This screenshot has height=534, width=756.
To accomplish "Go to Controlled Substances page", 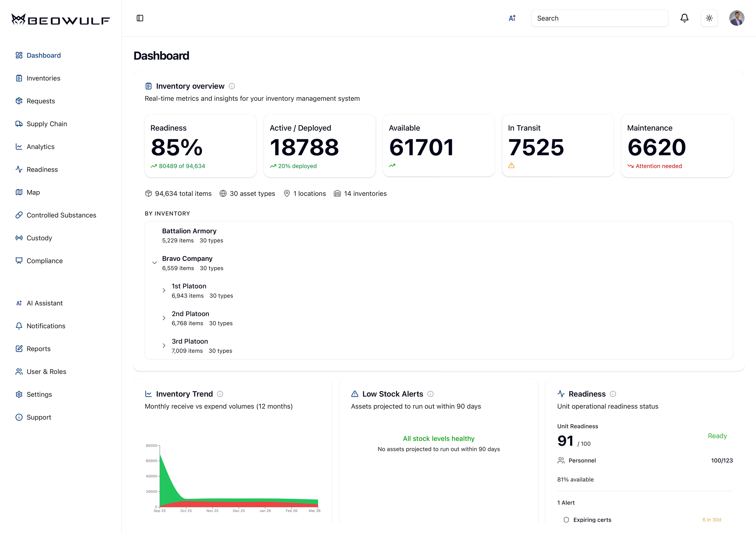I will tap(61, 215).
